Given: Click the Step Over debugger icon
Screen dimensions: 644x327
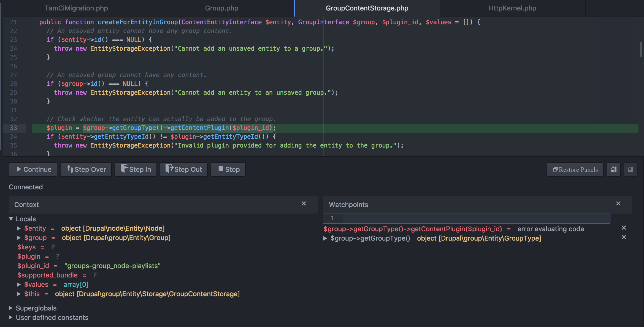Looking at the screenshot, I should pyautogui.click(x=70, y=169).
